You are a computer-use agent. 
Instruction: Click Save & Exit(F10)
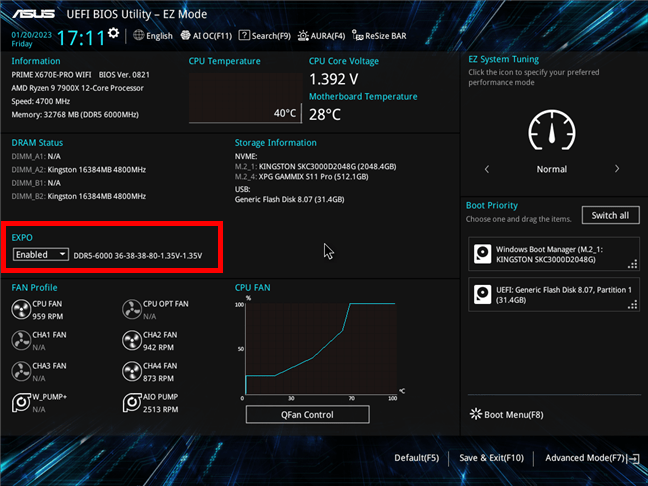[x=491, y=458]
